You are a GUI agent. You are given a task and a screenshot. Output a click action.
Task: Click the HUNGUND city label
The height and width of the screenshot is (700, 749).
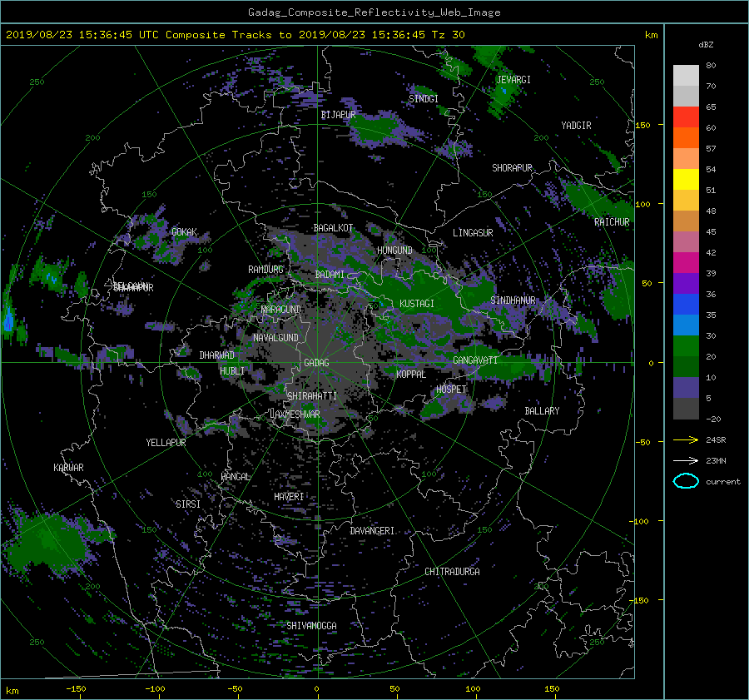394,251
